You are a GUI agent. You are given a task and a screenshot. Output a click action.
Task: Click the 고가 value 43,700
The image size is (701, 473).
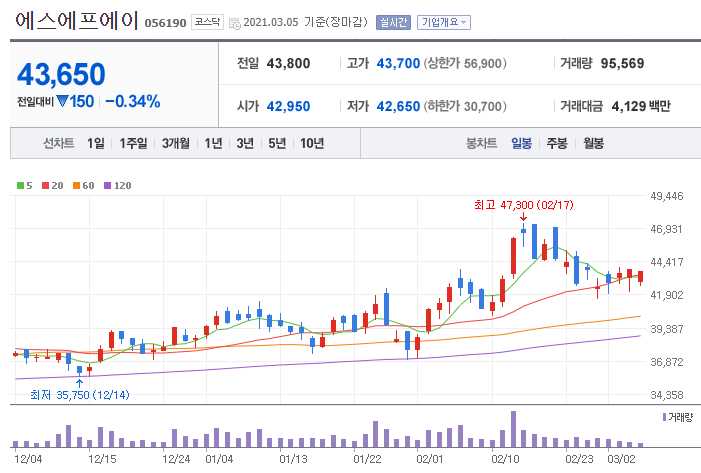point(398,63)
